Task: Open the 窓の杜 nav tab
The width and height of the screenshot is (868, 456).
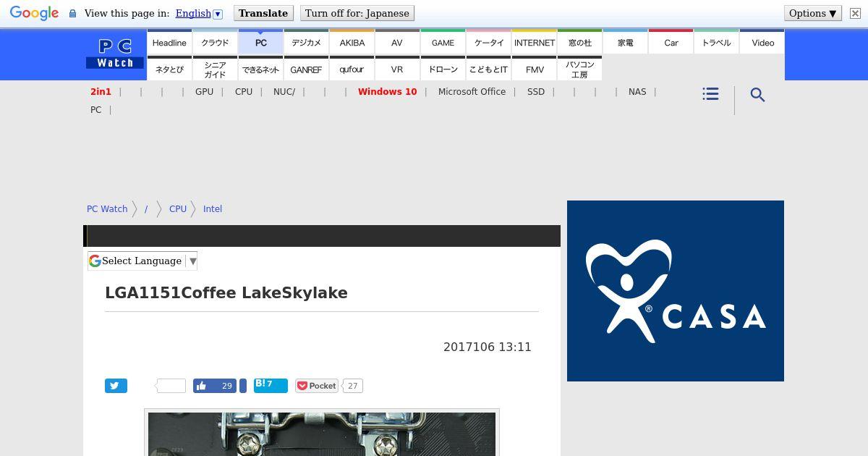Action: [579, 42]
